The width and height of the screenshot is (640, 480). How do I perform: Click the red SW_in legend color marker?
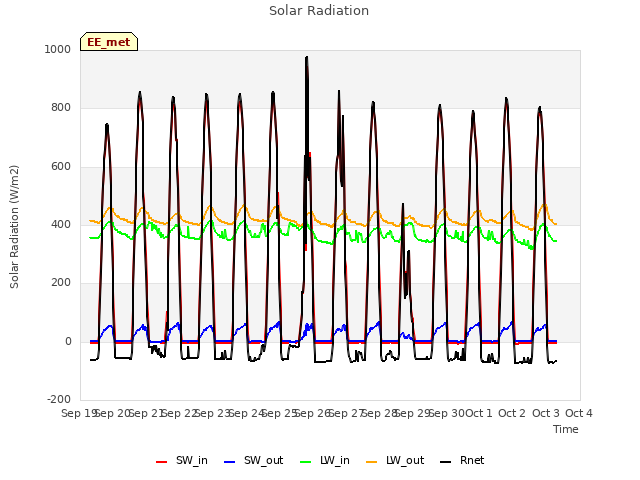(162, 462)
